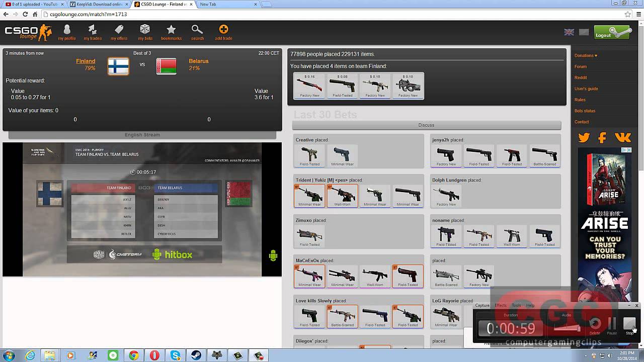Expand the Donations dropdown
Screen dimensions: 644x362
click(x=586, y=55)
